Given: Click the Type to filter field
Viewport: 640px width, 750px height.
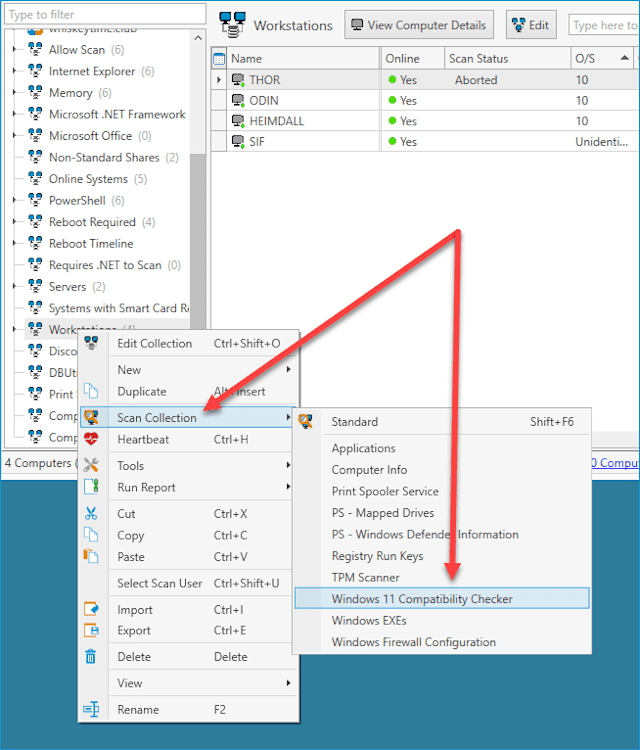Looking at the screenshot, I should pos(105,14).
